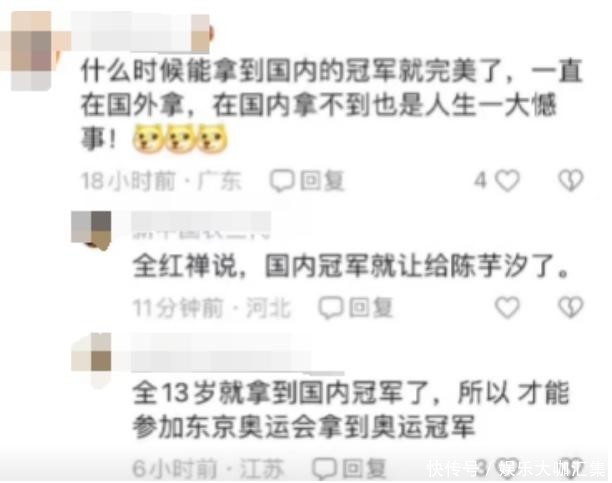The height and width of the screenshot is (483, 612).
Task: Click reply bubble icon on 11分钟前 comment
Action: [331, 307]
